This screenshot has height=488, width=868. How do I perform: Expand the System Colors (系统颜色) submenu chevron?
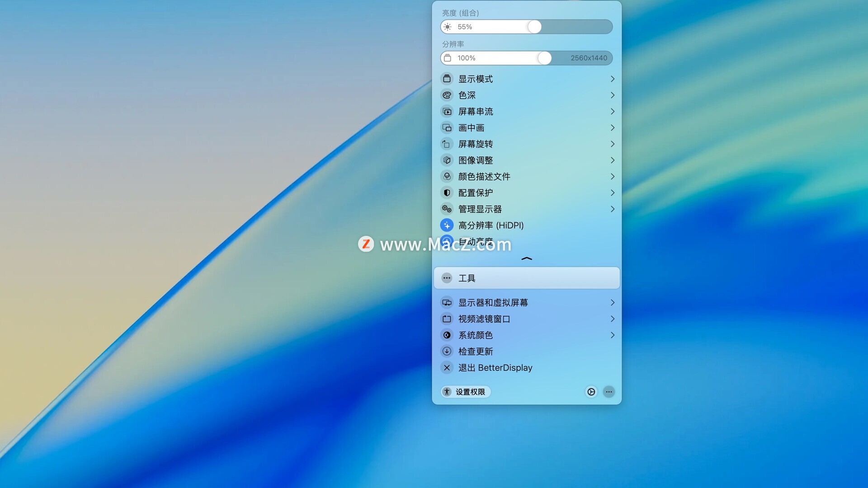(612, 335)
